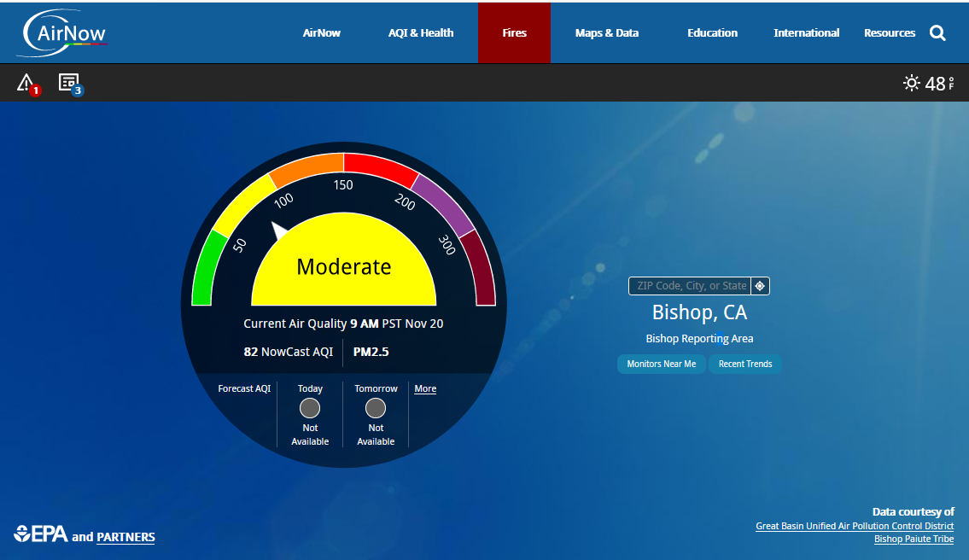Screen dimensions: 969x560
Task: Click the Recent Trends button
Action: click(744, 364)
